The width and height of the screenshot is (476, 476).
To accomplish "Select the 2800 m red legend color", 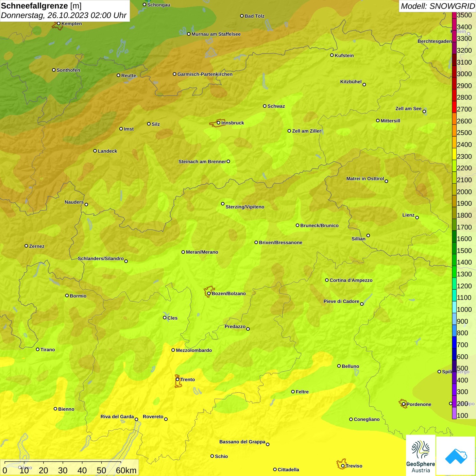I will [454, 95].
